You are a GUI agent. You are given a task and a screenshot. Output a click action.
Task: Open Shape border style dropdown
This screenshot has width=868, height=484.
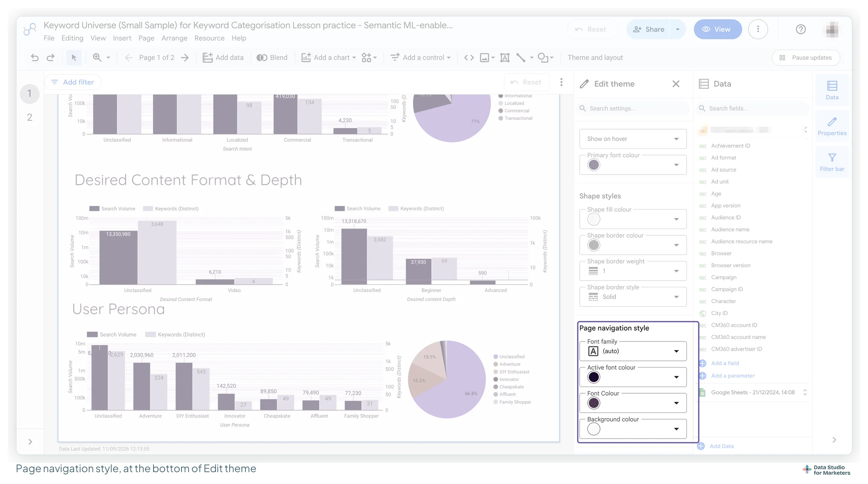coord(633,297)
